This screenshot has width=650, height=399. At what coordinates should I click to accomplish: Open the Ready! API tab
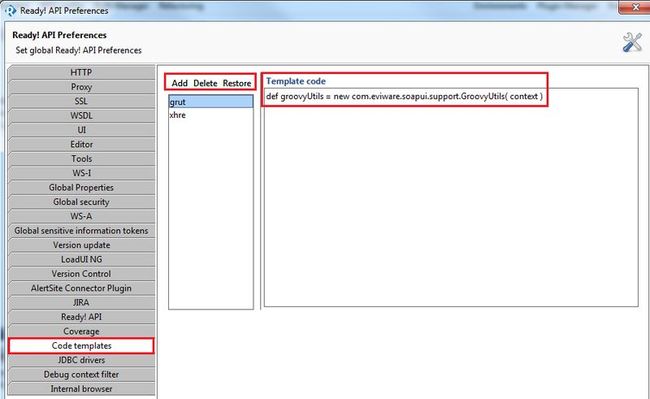pos(81,317)
